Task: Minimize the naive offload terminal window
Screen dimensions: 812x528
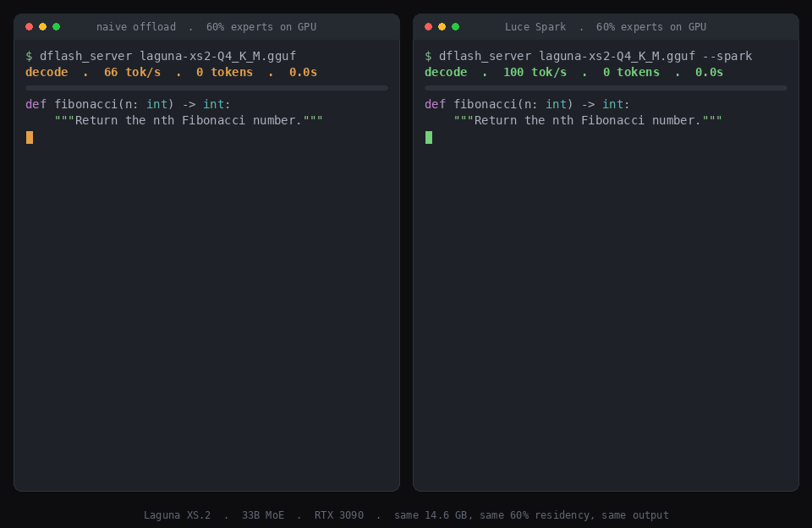Action: [x=42, y=27]
